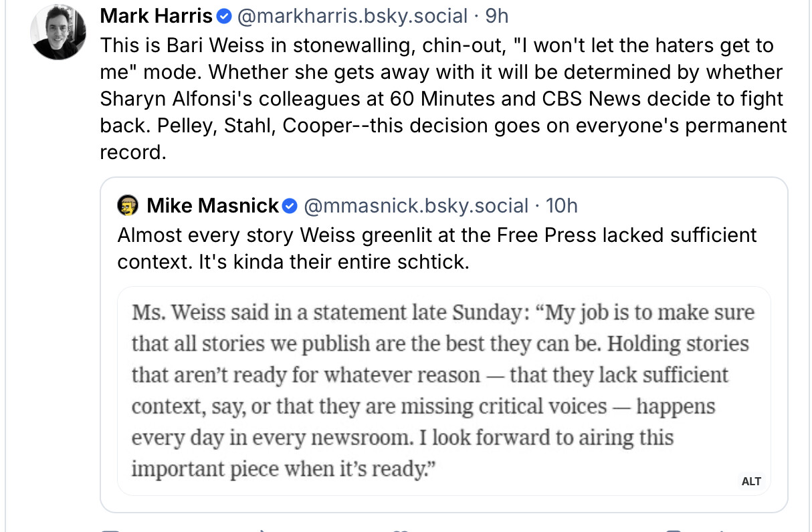
Task: Open the post starting 'This is Bari Weiss'
Action: pyautogui.click(x=441, y=99)
